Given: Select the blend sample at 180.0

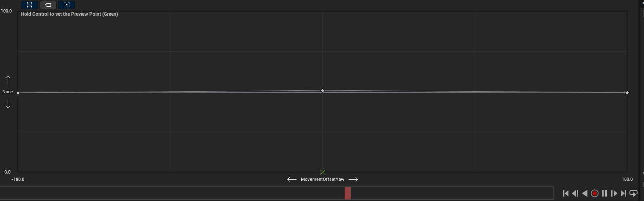Looking at the screenshot, I should [627, 93].
